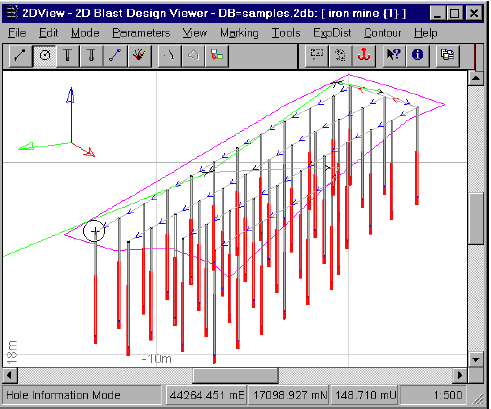Open the Contour menu
The image size is (491, 409).
click(x=382, y=33)
